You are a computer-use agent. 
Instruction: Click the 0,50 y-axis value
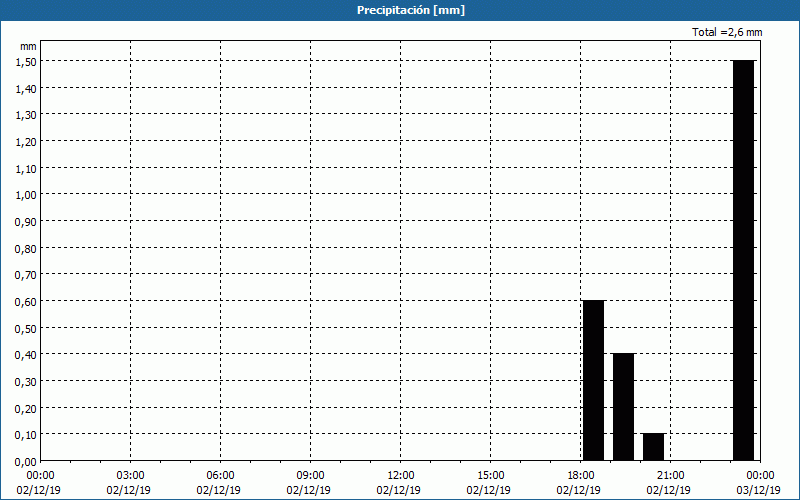coord(26,328)
